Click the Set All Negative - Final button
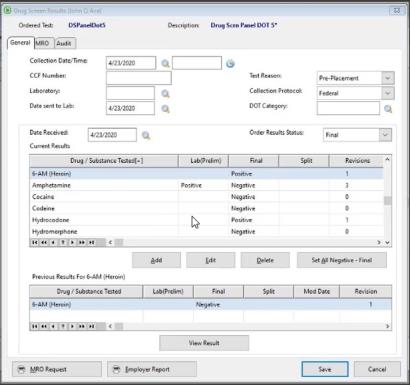 click(342, 260)
